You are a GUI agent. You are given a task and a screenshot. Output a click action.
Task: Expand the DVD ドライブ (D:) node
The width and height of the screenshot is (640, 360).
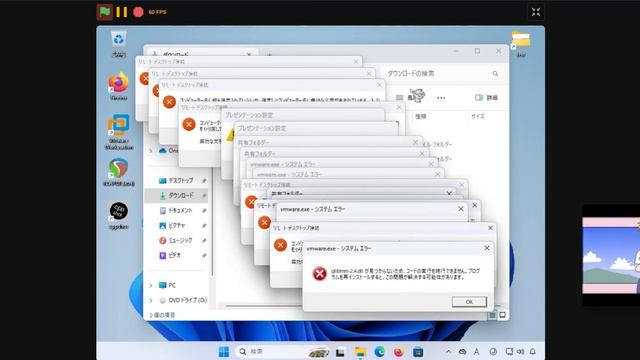tap(151, 300)
